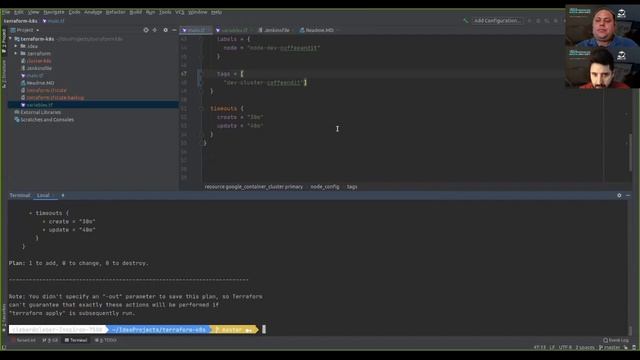Image resolution: width=640 pixels, height=360 pixels.
Task: Open the Code menu
Action: [x=74, y=12]
